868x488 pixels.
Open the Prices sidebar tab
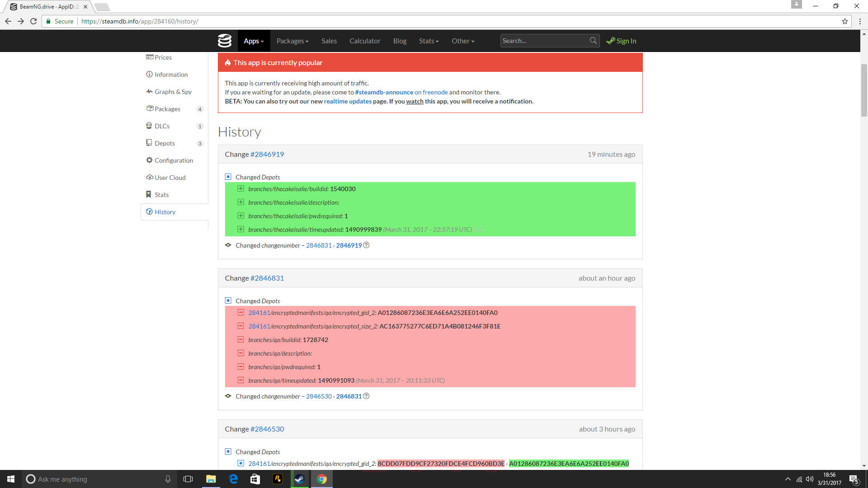pyautogui.click(x=174, y=57)
